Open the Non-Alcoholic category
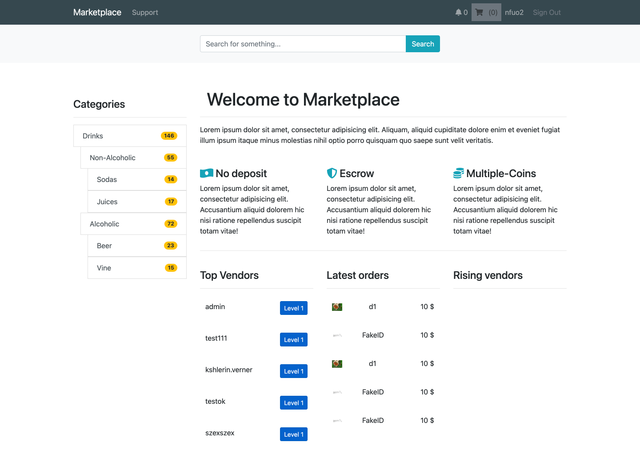Viewport: 640px width, 464px height. [112, 157]
